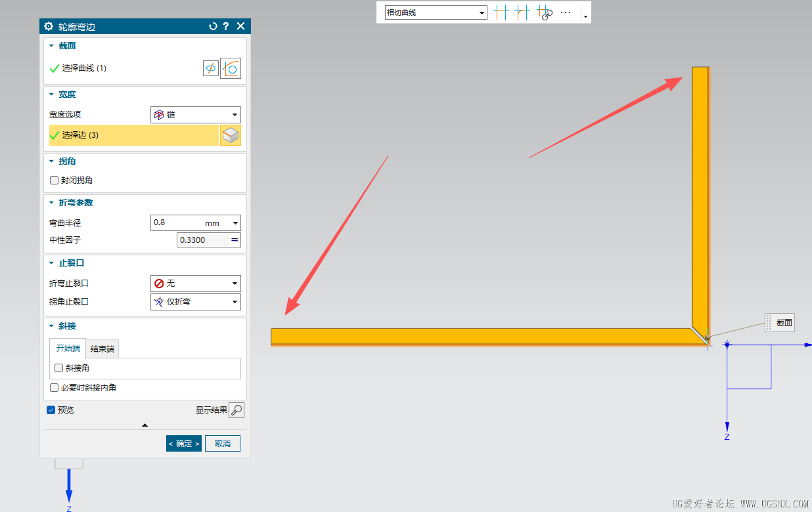This screenshot has height=512, width=812.
Task: Open 宽度选项 dropdown showing 链
Action: [x=196, y=115]
